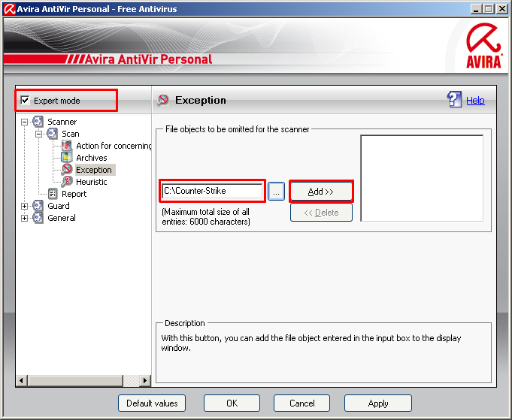Viewport: 512px width, 420px height.
Task: Select General in the tree
Action: [62, 218]
